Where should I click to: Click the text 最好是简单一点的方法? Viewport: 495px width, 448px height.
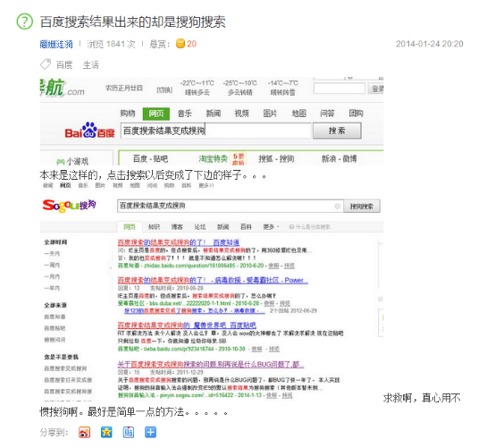pos(136,412)
